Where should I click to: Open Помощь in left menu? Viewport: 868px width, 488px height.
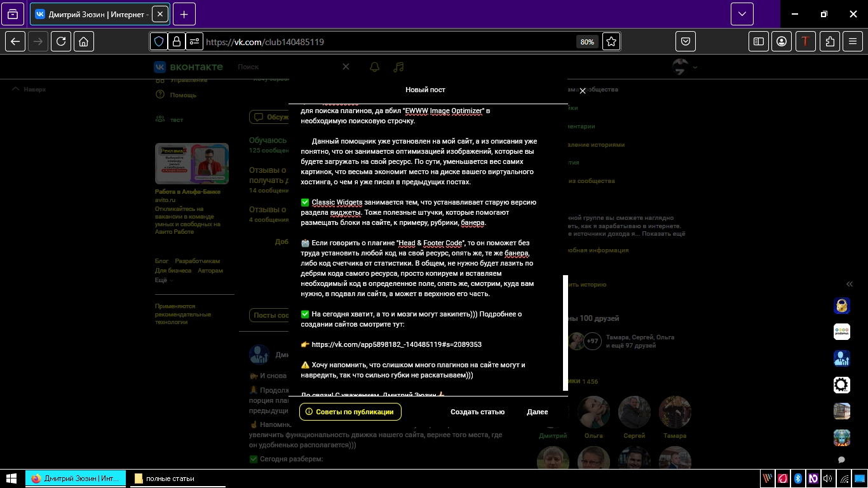[x=176, y=95]
